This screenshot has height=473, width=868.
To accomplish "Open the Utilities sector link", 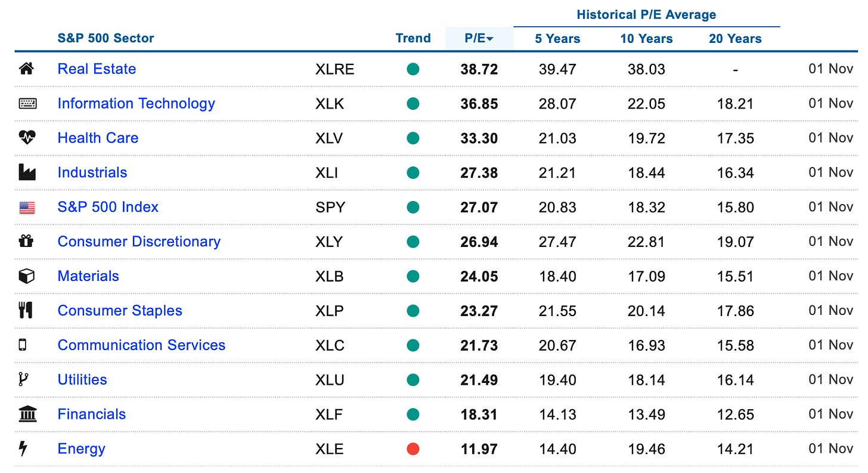I will click(82, 380).
